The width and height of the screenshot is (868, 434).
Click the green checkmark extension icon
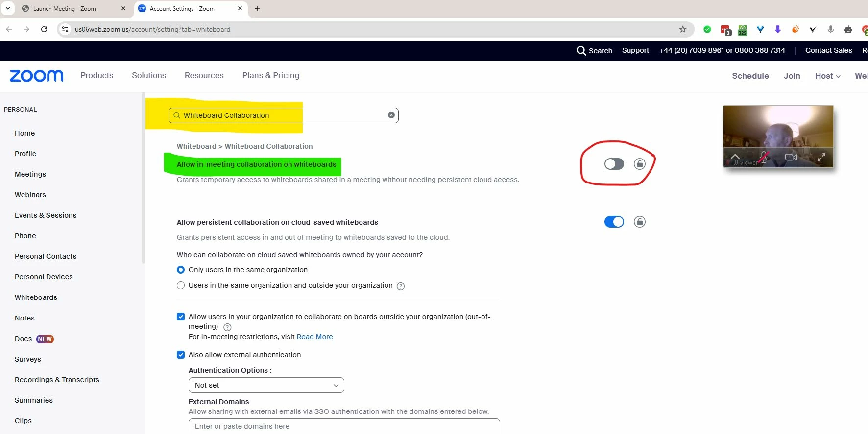pyautogui.click(x=707, y=29)
